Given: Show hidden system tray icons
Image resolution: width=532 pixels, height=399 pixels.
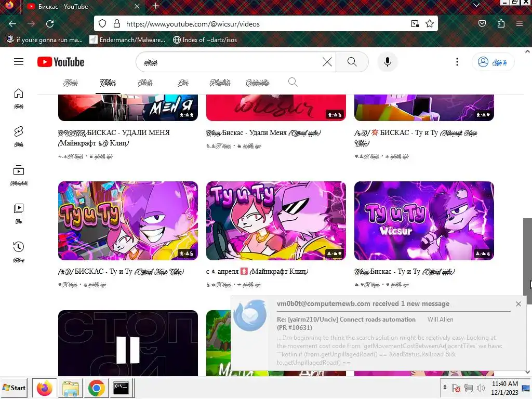Looking at the screenshot, I should pyautogui.click(x=445, y=387).
